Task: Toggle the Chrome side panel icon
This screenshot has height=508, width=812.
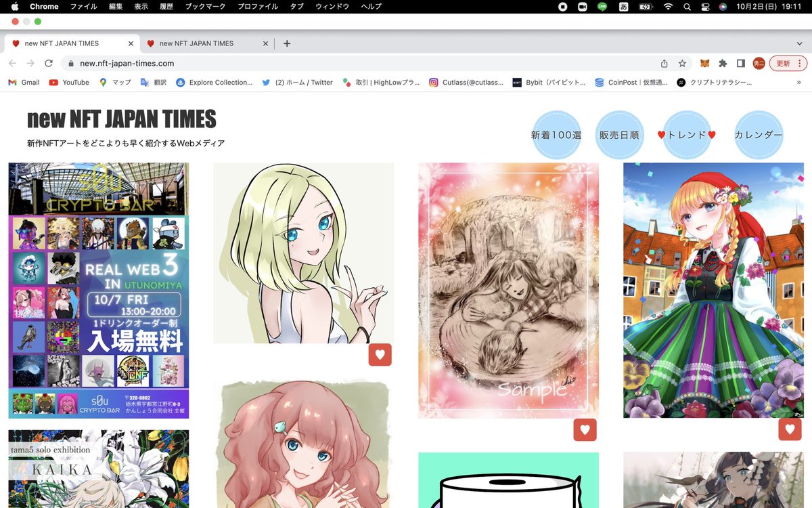Action: 741,63
